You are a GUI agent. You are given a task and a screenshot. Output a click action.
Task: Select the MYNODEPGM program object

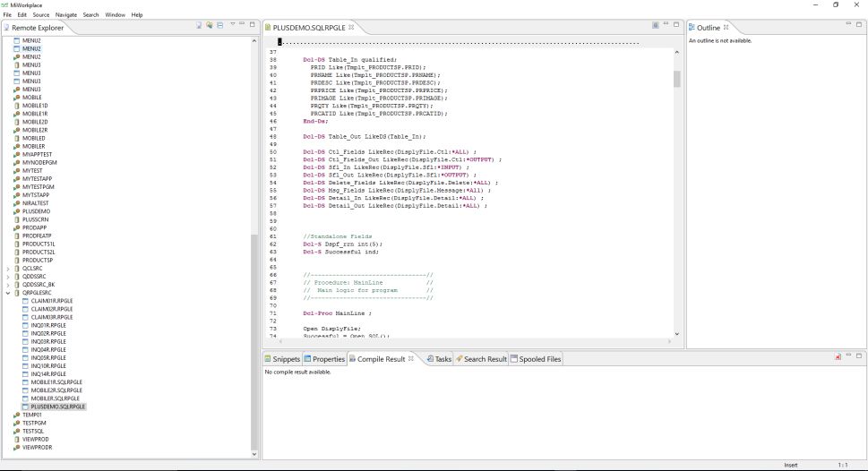[x=39, y=163]
